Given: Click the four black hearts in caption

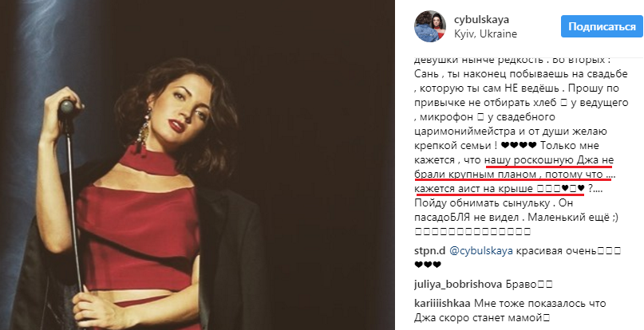Looking at the screenshot, I should pos(520,145).
